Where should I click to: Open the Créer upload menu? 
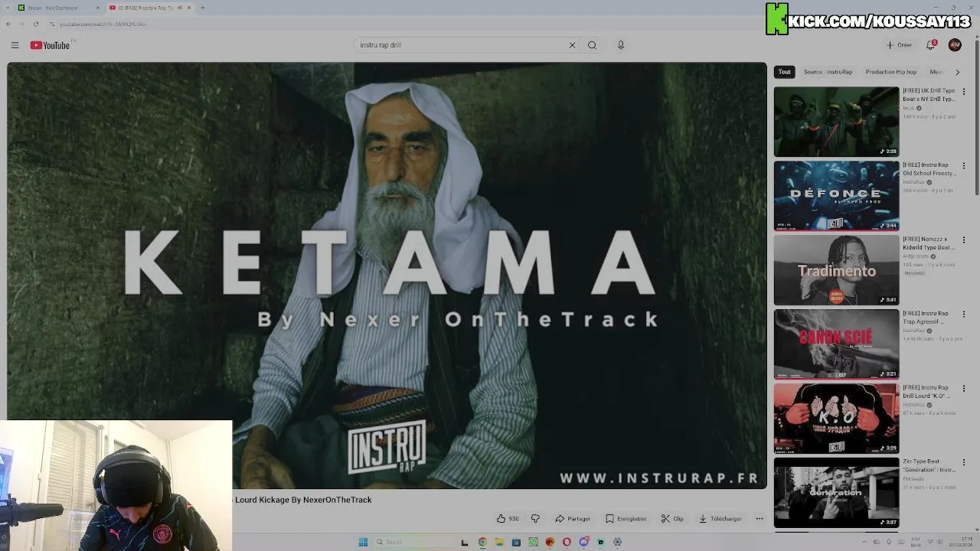899,45
